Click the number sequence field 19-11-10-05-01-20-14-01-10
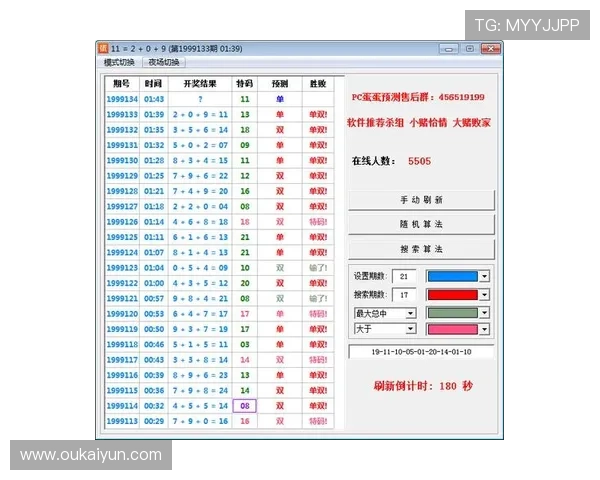Viewport: 600px width, 480px height. tap(421, 352)
